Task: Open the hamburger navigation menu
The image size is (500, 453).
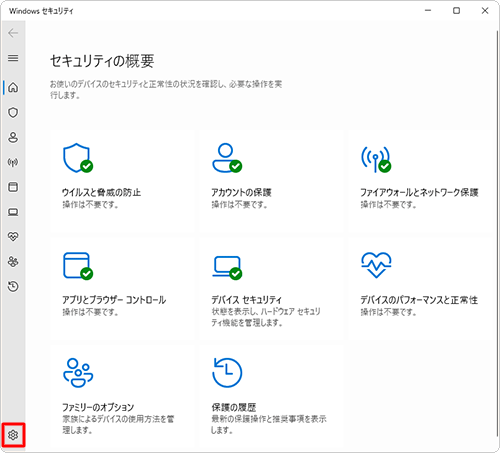Action: pos(13,58)
